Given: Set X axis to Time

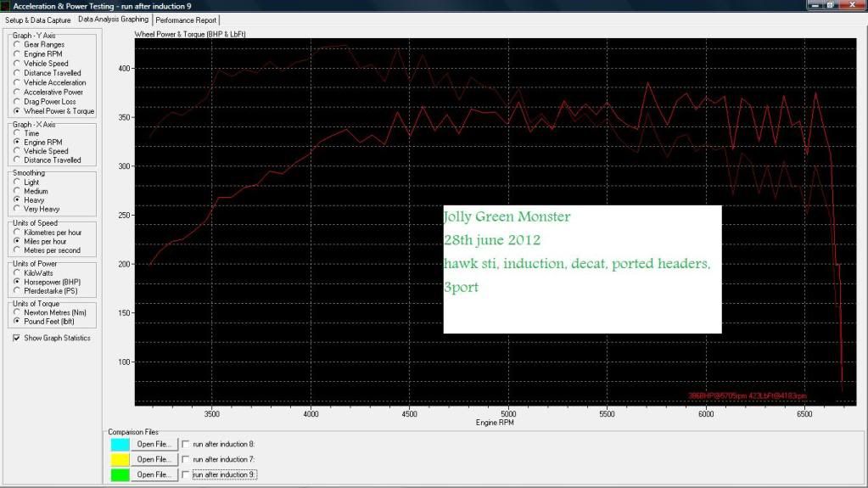Looking at the screenshot, I should (17, 133).
